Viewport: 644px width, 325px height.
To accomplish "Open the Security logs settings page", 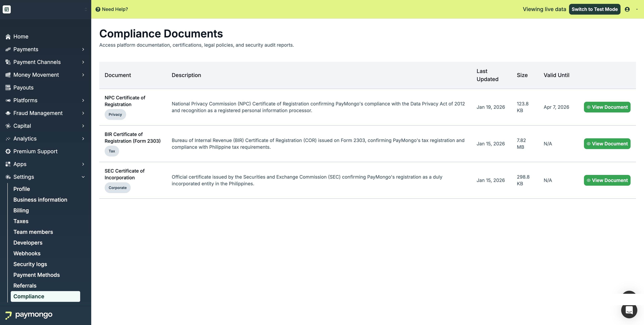I will coord(30,264).
